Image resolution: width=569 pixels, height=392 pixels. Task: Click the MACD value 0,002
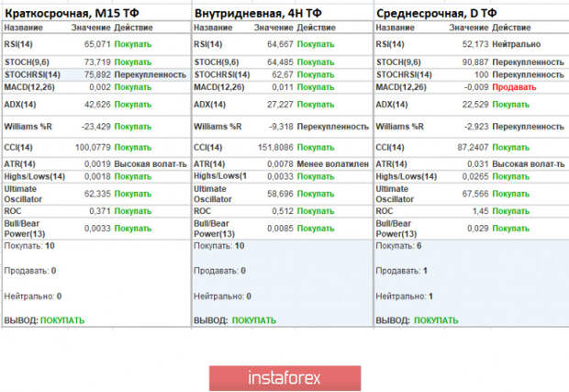point(100,87)
